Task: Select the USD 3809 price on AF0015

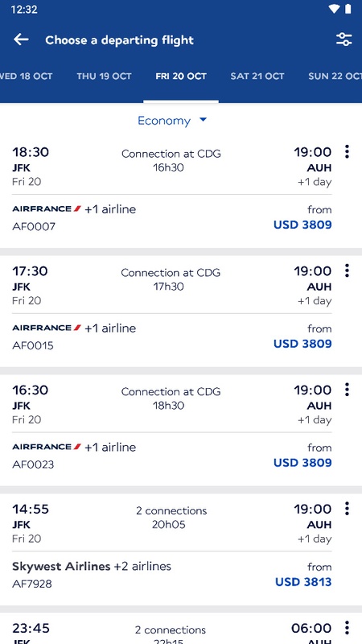Action: [x=302, y=344]
